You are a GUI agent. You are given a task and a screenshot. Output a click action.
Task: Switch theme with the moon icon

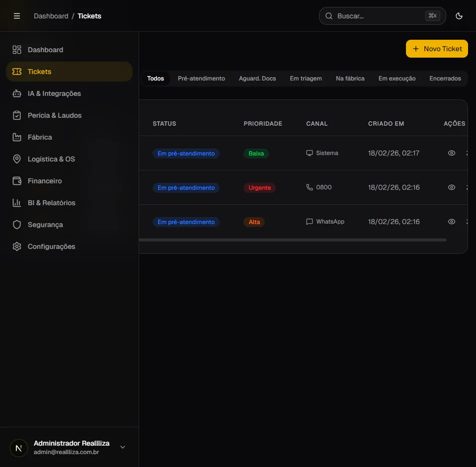(x=459, y=16)
